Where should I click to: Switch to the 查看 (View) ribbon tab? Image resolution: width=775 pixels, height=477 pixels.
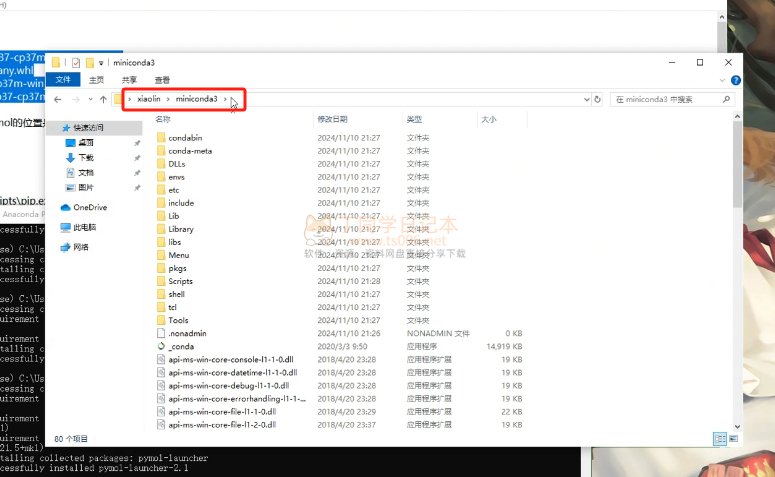162,80
